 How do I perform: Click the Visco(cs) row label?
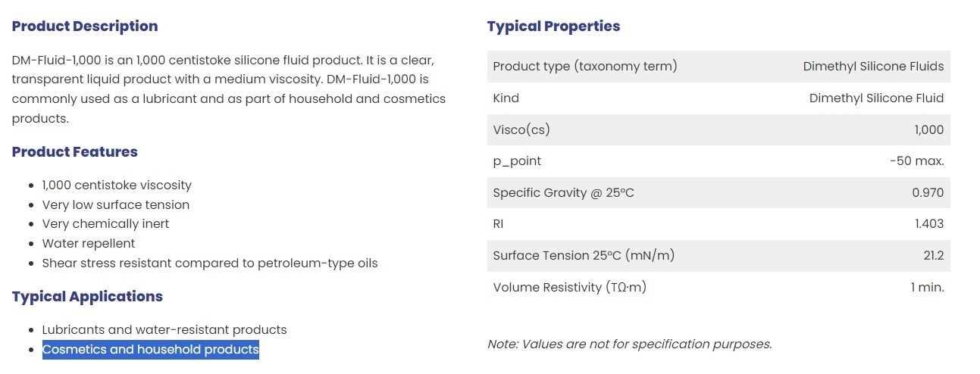tap(521, 130)
